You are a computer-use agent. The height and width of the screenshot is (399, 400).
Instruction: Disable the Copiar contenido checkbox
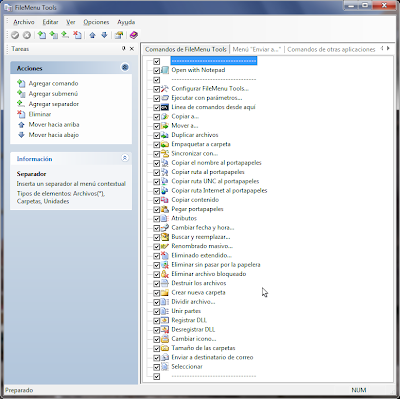[x=157, y=200]
